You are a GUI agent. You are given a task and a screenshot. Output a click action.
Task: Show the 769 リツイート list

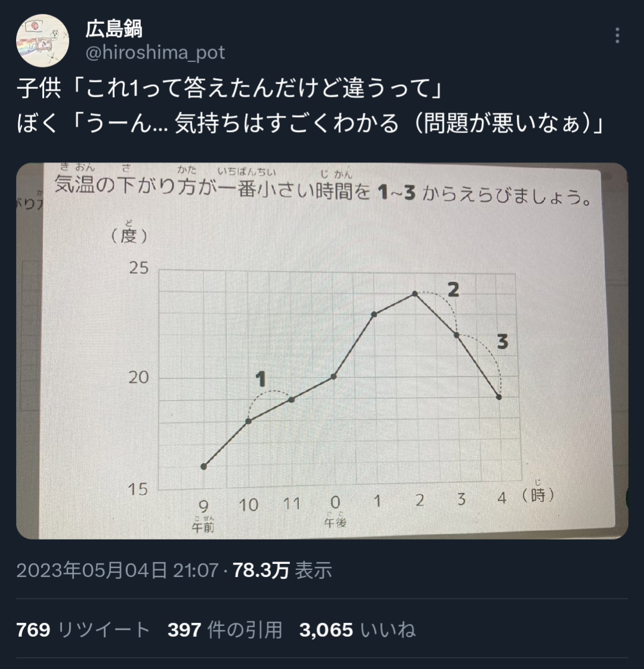coord(83,630)
